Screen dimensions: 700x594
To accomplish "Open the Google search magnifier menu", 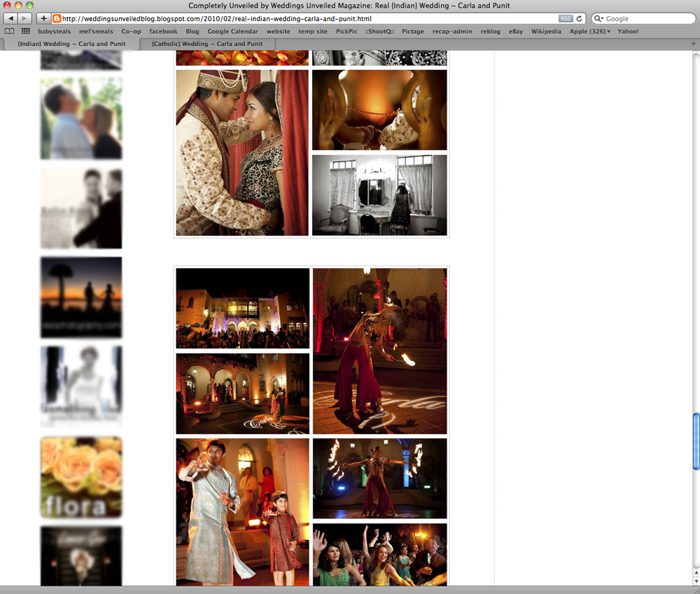I will tap(598, 19).
